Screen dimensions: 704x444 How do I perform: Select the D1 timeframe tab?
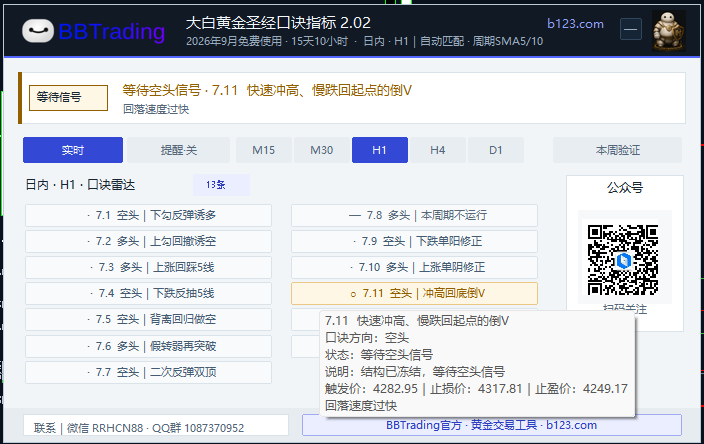click(x=496, y=150)
